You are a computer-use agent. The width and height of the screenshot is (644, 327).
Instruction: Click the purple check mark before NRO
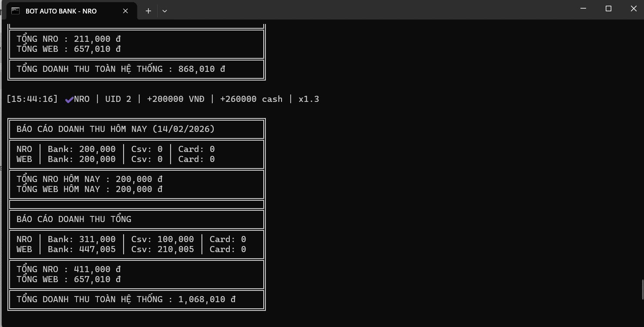(x=69, y=100)
